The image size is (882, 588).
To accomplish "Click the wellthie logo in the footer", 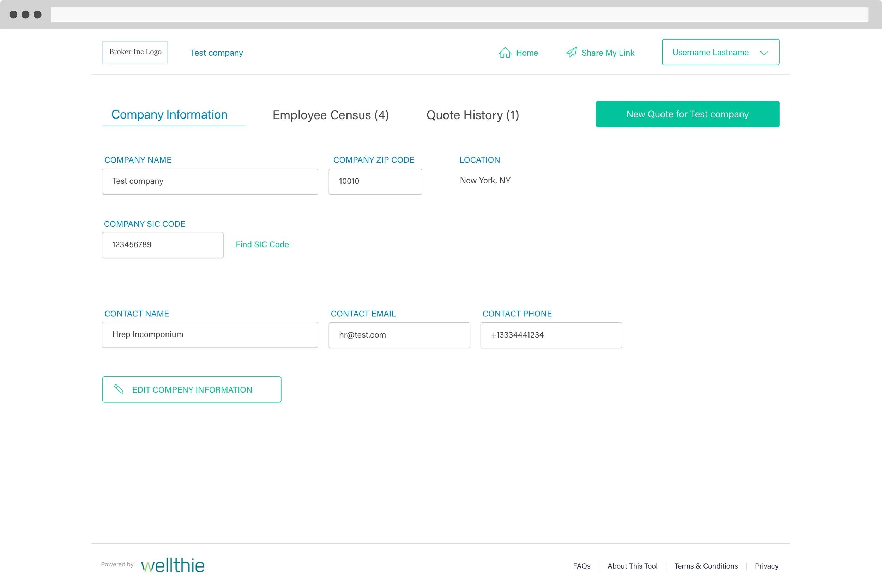I will point(173,565).
